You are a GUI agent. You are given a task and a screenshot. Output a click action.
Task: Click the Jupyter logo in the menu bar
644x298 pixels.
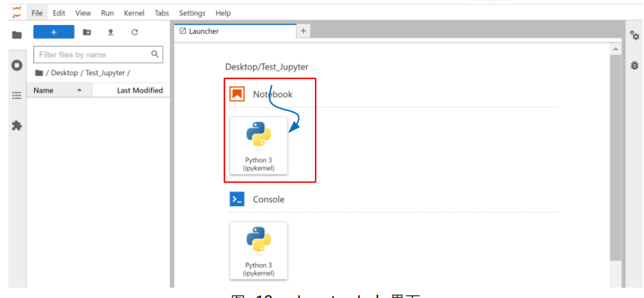pyautogui.click(x=17, y=12)
